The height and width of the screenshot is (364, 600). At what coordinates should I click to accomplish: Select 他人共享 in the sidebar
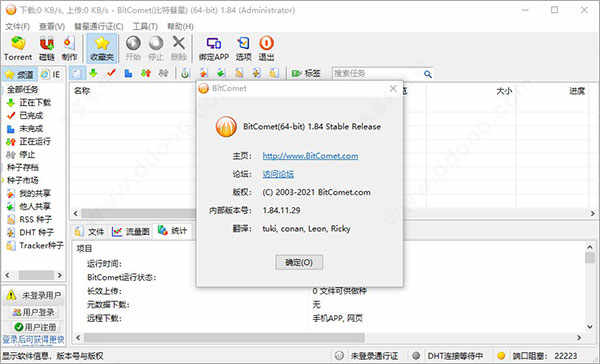click(x=35, y=206)
